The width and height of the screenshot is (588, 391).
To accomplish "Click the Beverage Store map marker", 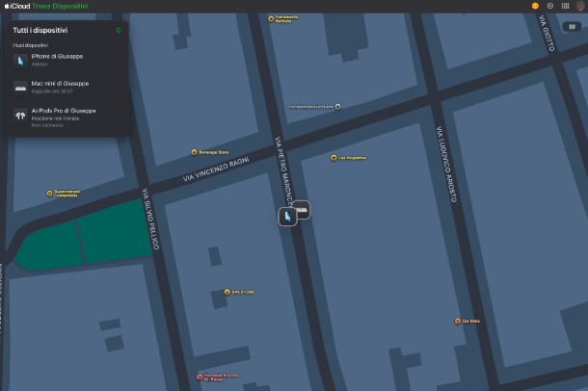I will pyautogui.click(x=194, y=152).
